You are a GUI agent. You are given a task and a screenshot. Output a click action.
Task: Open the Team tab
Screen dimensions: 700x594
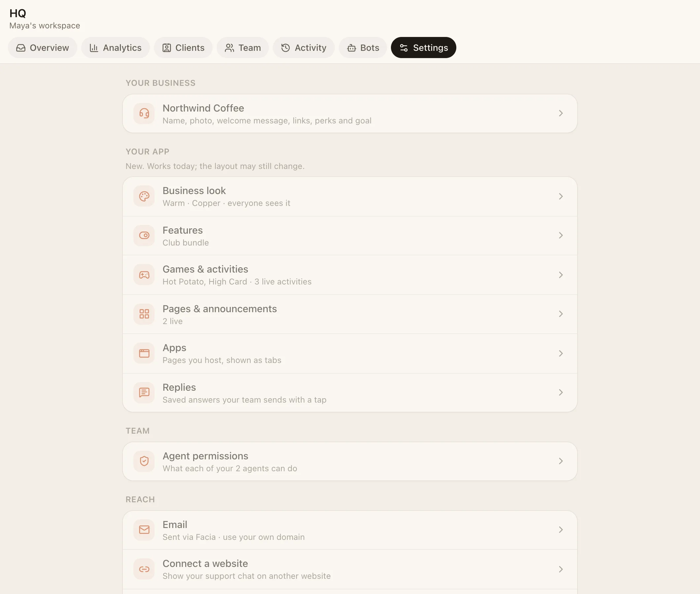tap(243, 48)
